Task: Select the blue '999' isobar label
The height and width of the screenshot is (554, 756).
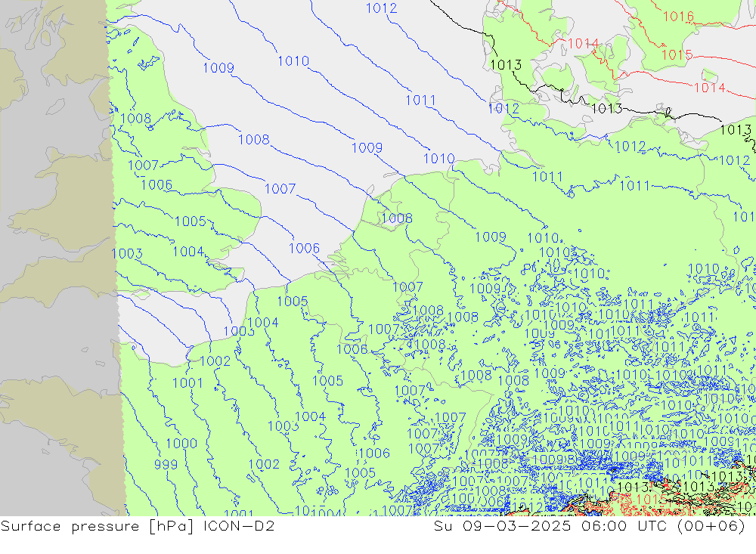Action: tap(166, 464)
